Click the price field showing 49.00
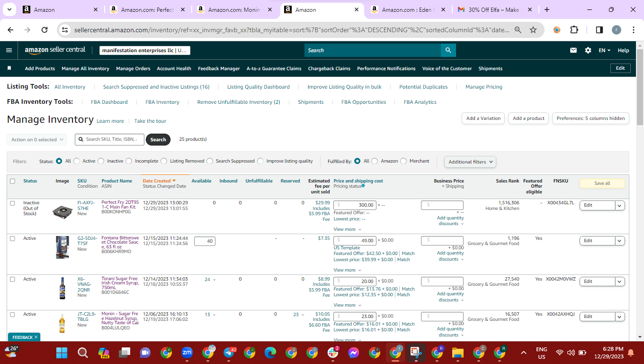644x364 pixels. coord(355,241)
